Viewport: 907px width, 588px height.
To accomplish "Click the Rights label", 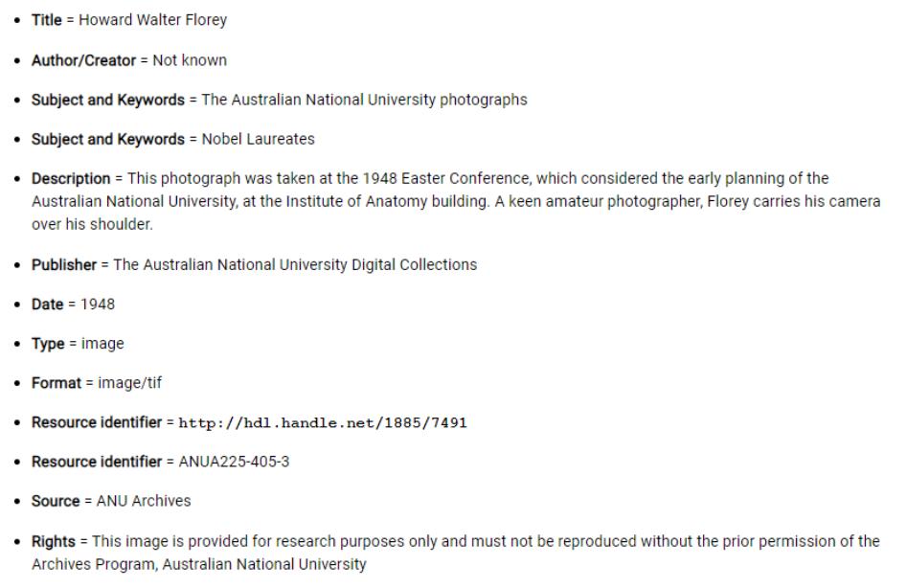I will pyautogui.click(x=54, y=541).
